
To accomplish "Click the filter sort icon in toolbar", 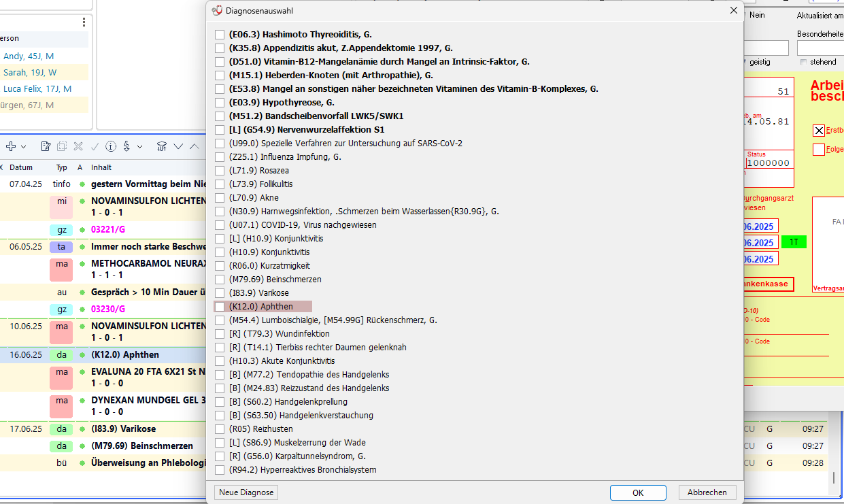I will click(162, 146).
